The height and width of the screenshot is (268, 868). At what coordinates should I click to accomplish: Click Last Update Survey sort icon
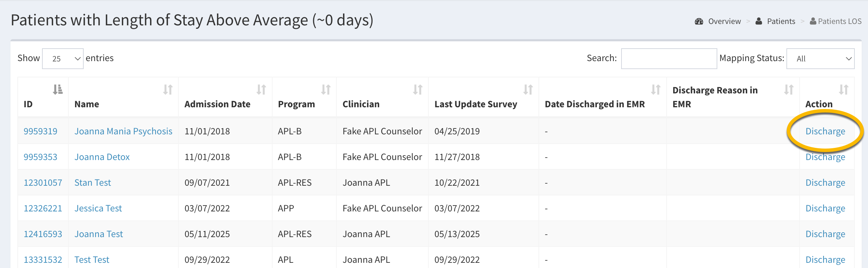click(528, 90)
